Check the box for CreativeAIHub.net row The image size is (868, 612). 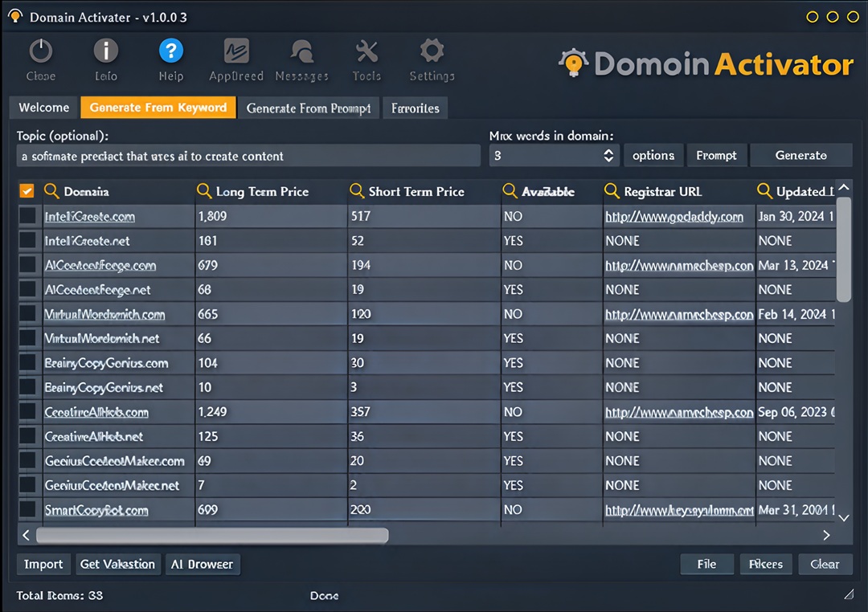[x=27, y=436]
